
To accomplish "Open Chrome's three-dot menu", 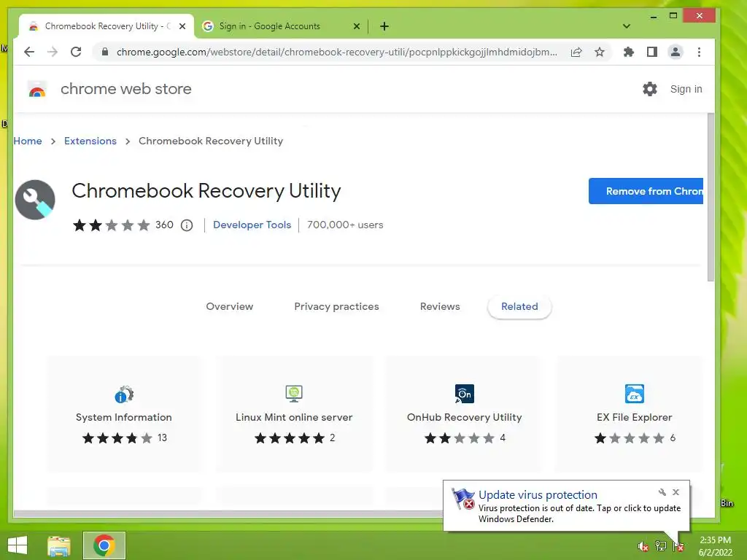I will (699, 52).
